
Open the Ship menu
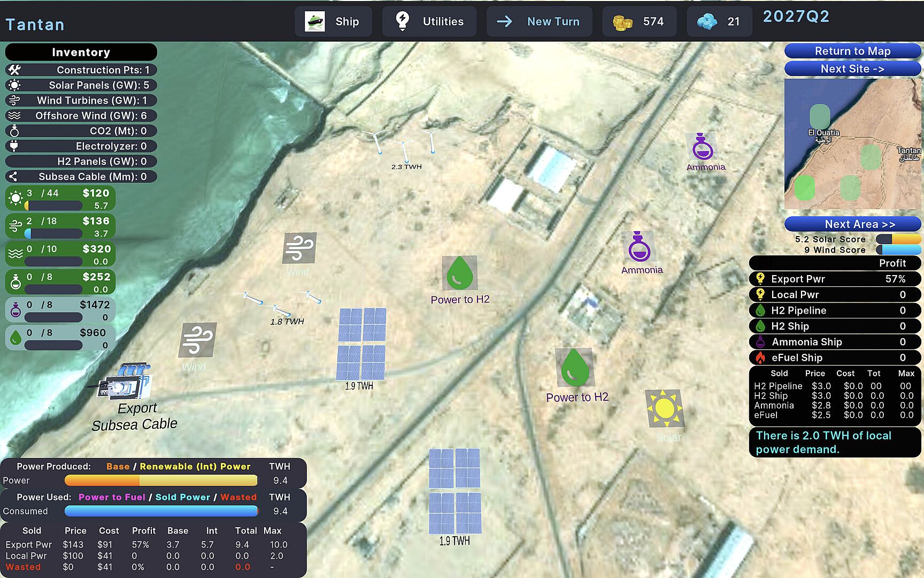(333, 22)
